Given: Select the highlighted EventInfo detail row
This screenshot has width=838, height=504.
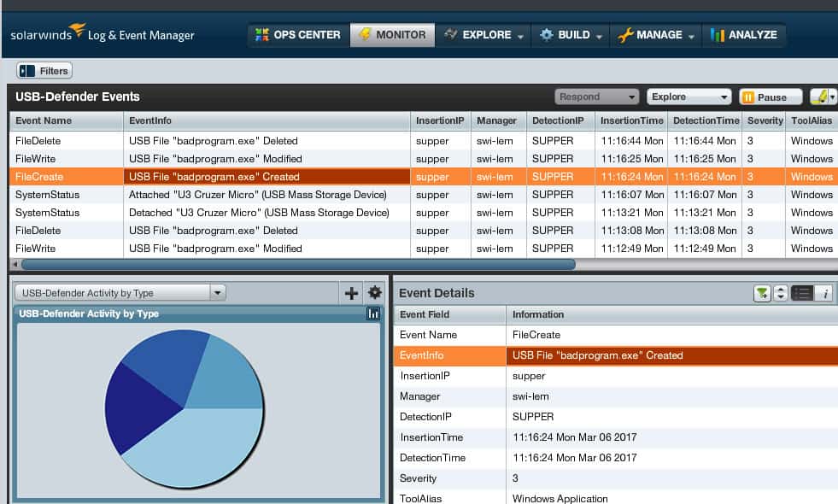Looking at the screenshot, I should coord(616,355).
